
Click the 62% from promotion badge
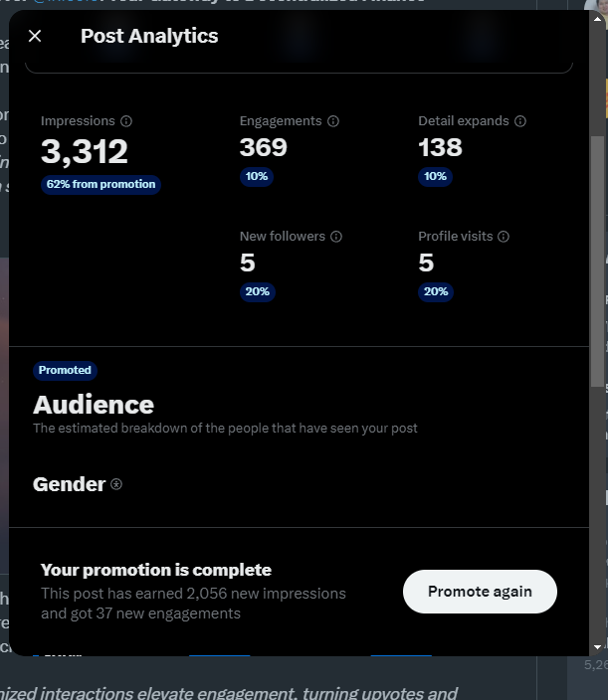pyautogui.click(x=101, y=184)
